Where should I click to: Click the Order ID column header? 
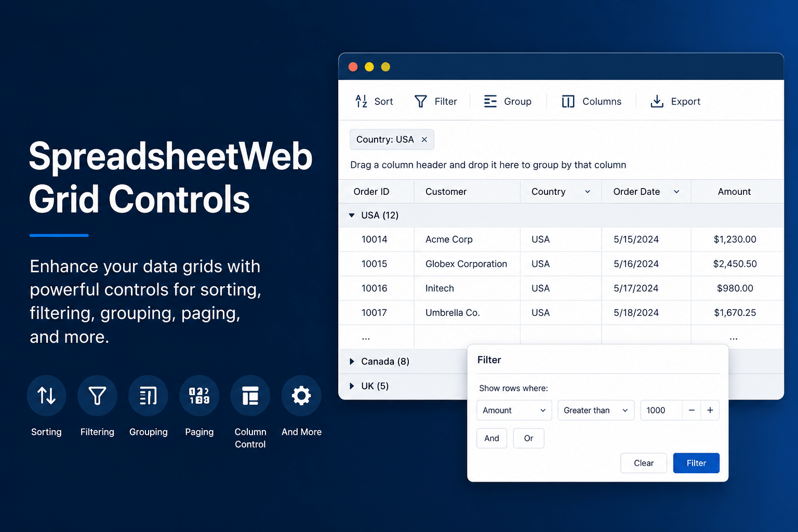(376, 192)
